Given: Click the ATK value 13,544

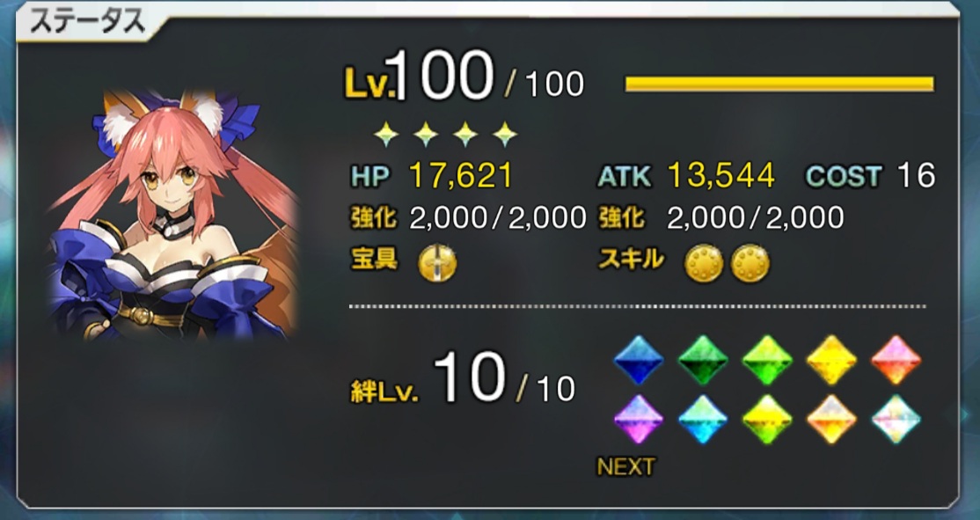Looking at the screenshot, I should click(x=720, y=177).
